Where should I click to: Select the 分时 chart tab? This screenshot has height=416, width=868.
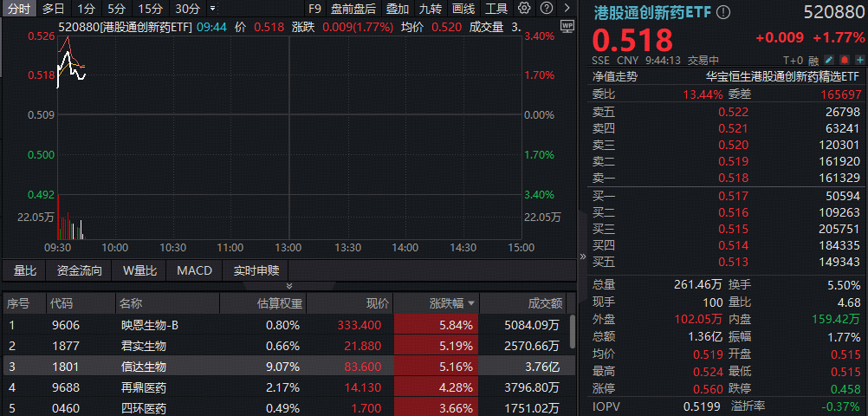coord(18,9)
